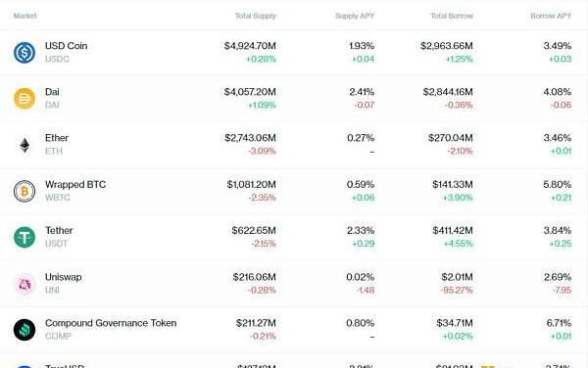Sort by Total Borrow column header
This screenshot has width=588, height=368.
(x=452, y=16)
